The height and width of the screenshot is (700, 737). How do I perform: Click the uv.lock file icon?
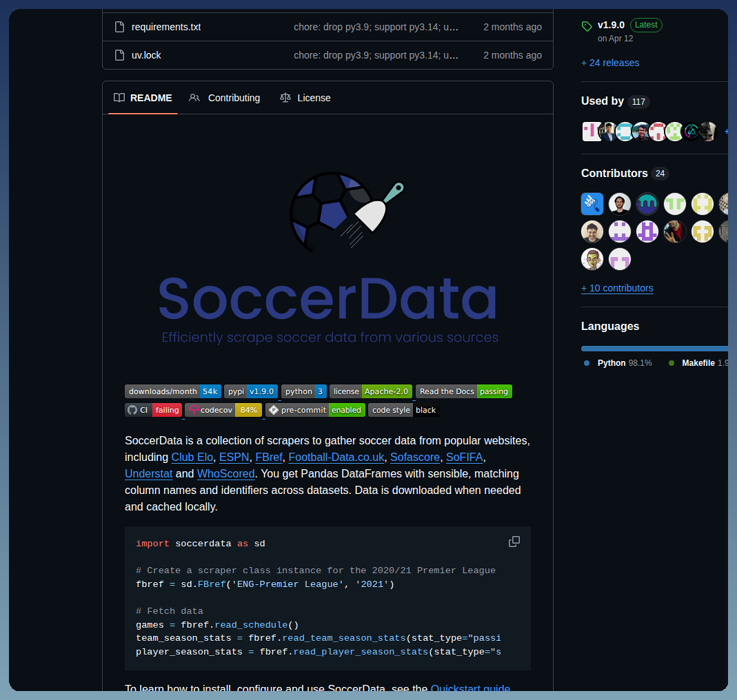(x=119, y=55)
